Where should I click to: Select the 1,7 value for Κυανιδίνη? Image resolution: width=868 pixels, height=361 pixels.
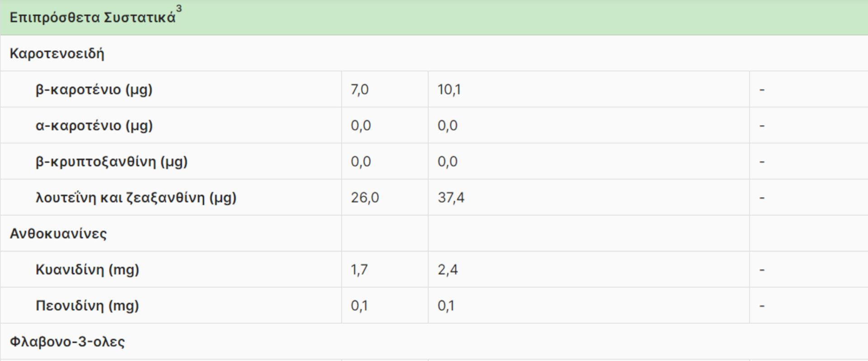coord(359,270)
